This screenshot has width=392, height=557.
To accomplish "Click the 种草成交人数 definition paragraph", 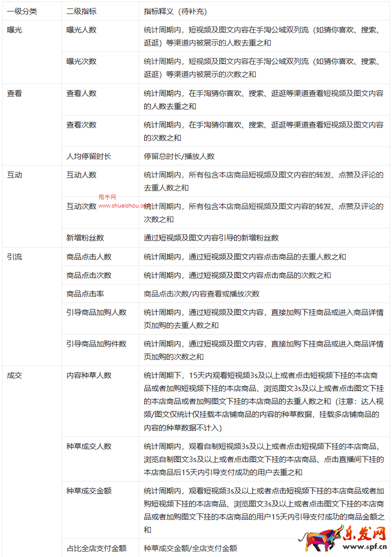I will pos(264,459).
